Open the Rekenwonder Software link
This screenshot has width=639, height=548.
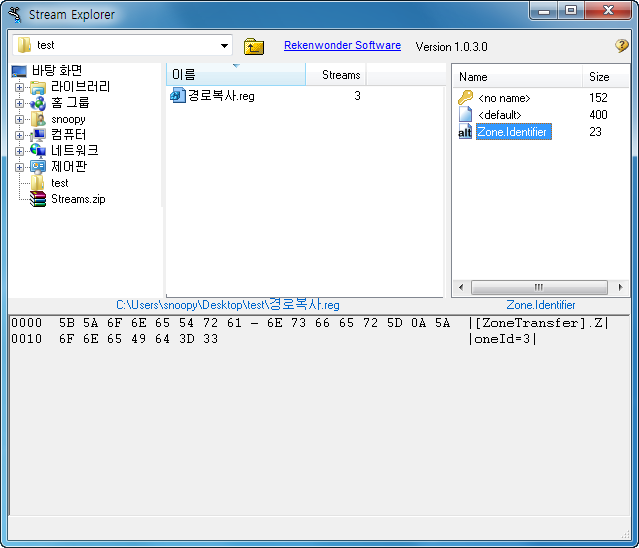click(342, 45)
